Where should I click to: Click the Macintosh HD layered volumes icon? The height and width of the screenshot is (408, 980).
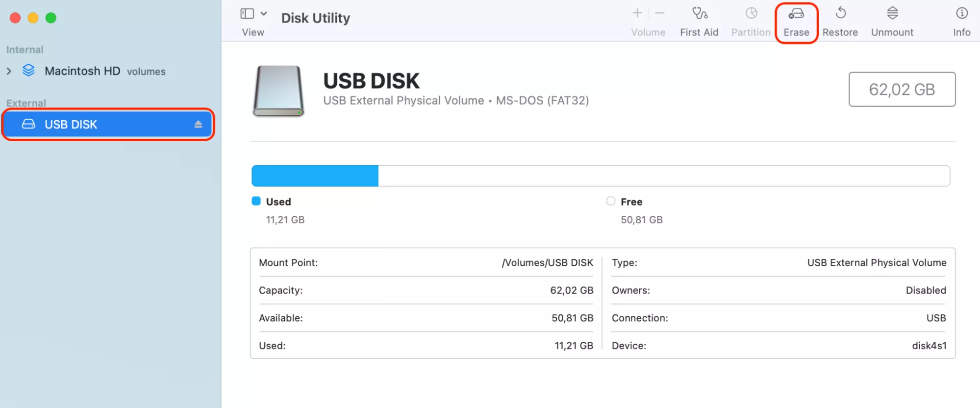[29, 71]
